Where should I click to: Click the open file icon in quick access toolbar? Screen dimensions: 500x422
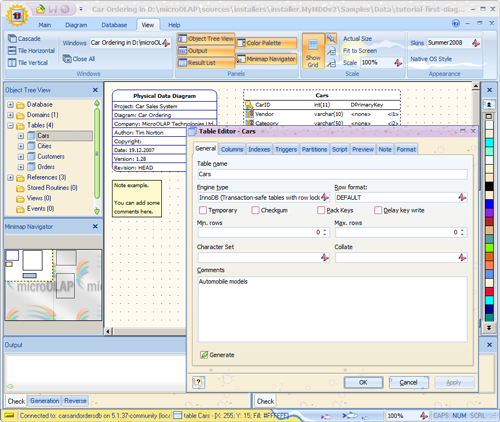(40, 9)
